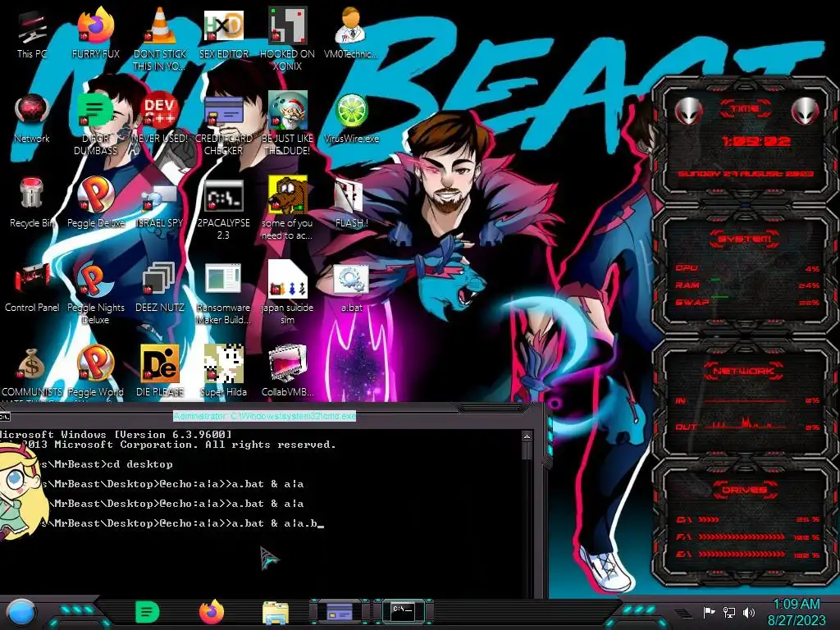Launch Peggle World icon
Image resolution: width=840 pixels, height=630 pixels.
(x=95, y=372)
